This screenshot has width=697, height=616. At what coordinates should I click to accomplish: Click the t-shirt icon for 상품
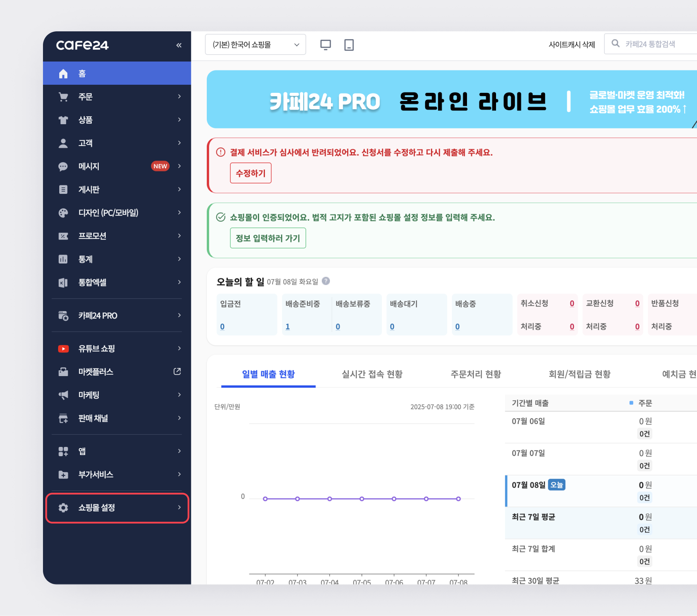63,120
